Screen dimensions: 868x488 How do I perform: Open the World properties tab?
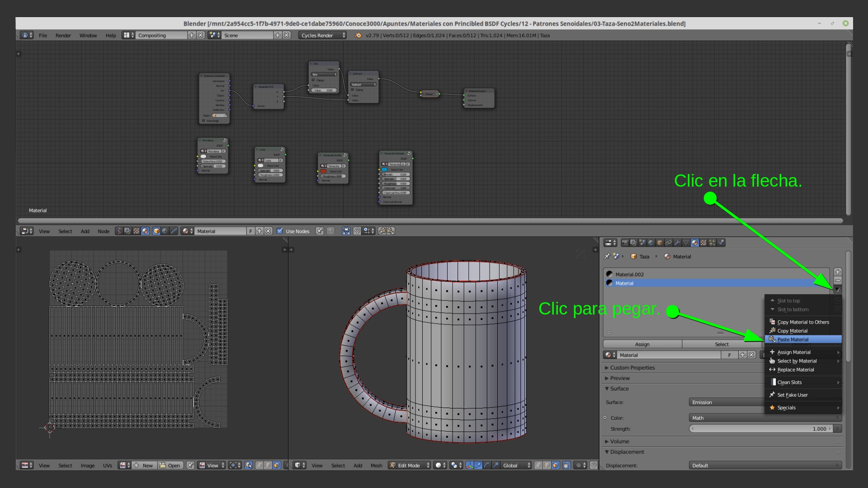[651, 243]
